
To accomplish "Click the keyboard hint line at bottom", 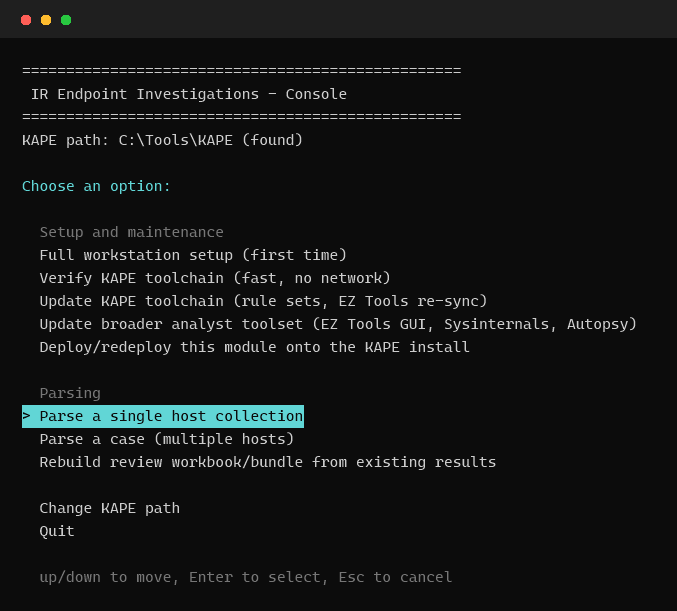I will 246,577.
